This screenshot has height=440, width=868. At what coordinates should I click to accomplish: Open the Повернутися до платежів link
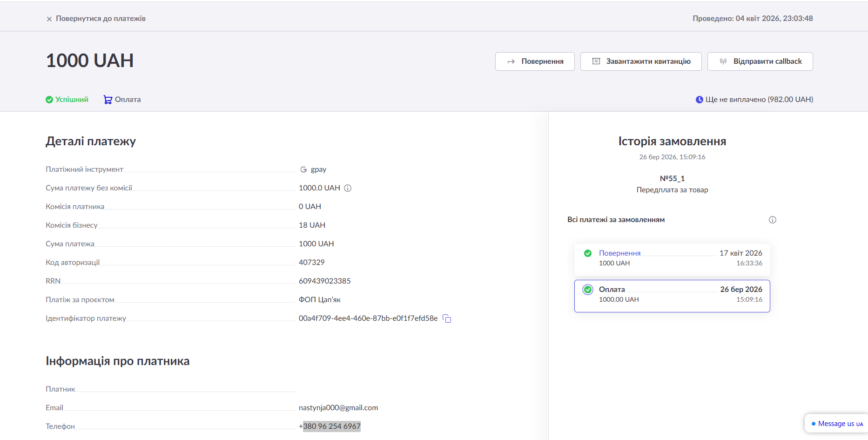point(101,19)
